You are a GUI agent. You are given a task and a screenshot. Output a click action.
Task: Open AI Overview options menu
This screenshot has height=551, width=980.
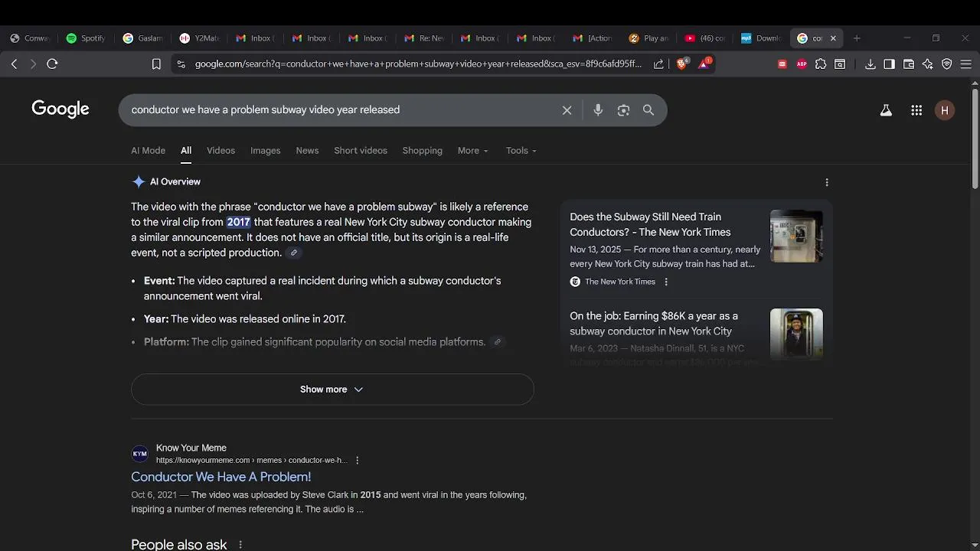pyautogui.click(x=826, y=182)
